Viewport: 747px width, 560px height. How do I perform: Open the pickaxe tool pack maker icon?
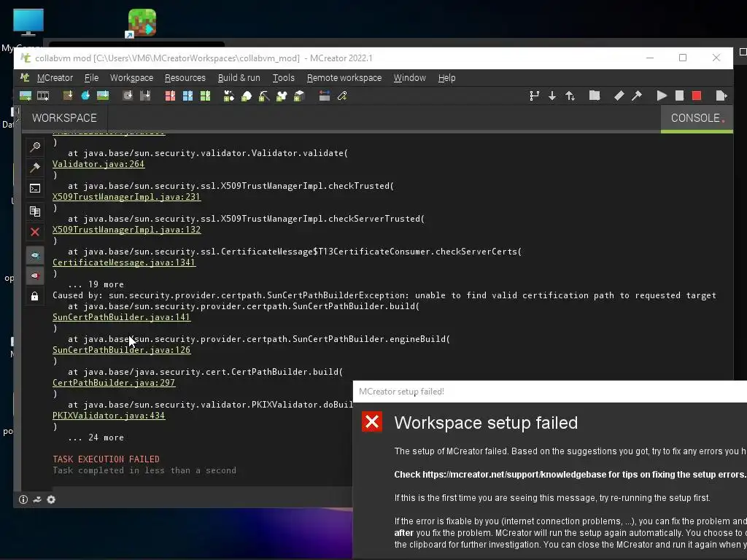pos(264,96)
